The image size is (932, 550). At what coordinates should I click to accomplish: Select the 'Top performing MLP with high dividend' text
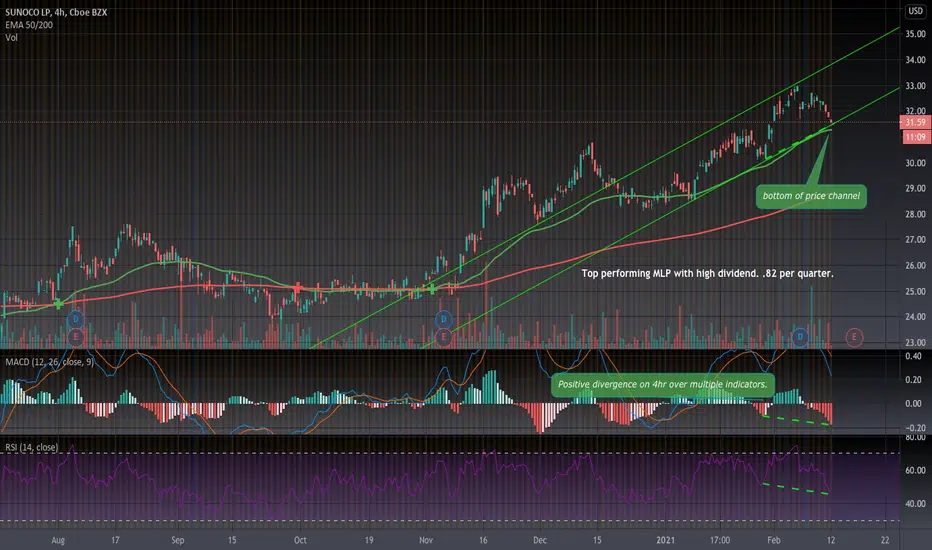point(707,274)
